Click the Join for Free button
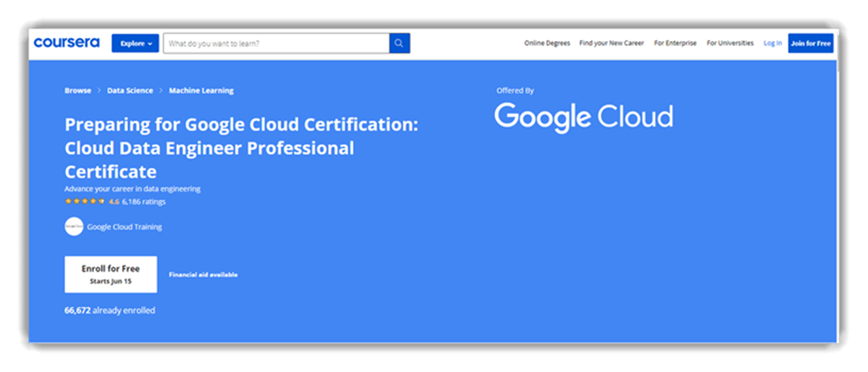This screenshot has width=868, height=372. (811, 44)
